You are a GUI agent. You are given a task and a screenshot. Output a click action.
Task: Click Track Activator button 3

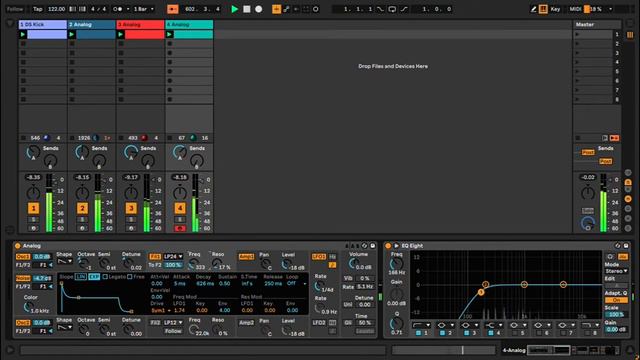click(131, 209)
